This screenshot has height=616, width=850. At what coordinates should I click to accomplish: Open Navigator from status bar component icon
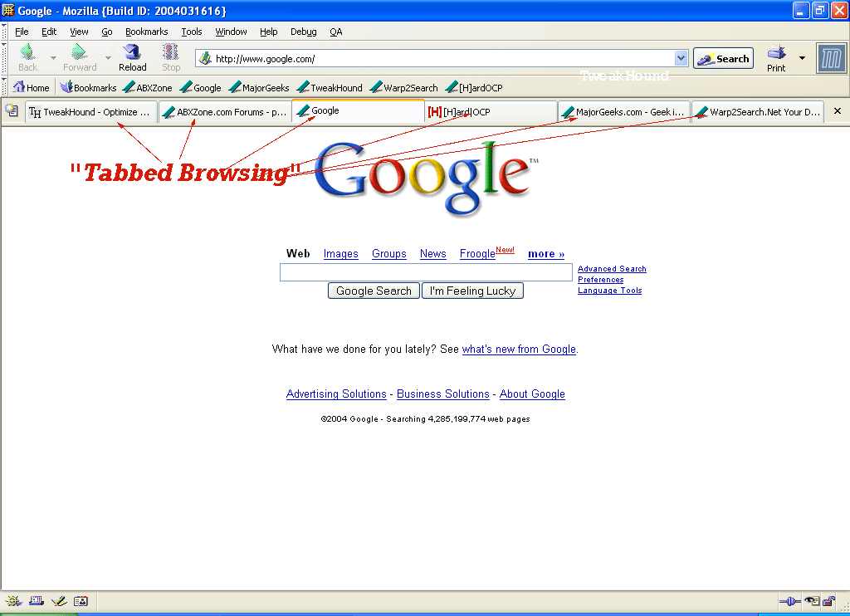(x=13, y=601)
